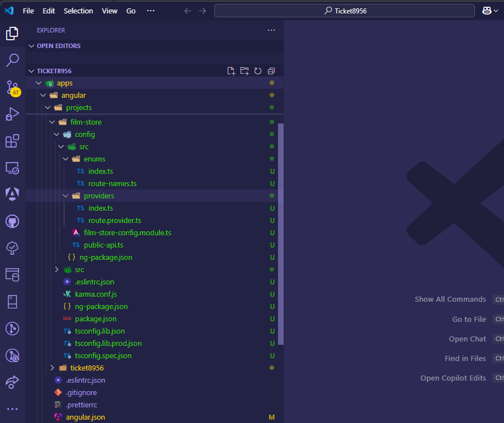Click New Folder icon in explorer header

(x=244, y=71)
